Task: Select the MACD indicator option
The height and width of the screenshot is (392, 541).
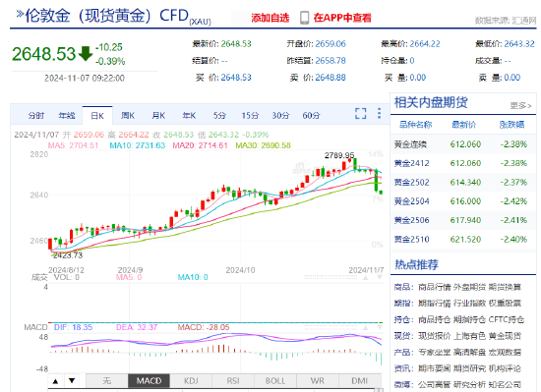Action: [x=149, y=381]
